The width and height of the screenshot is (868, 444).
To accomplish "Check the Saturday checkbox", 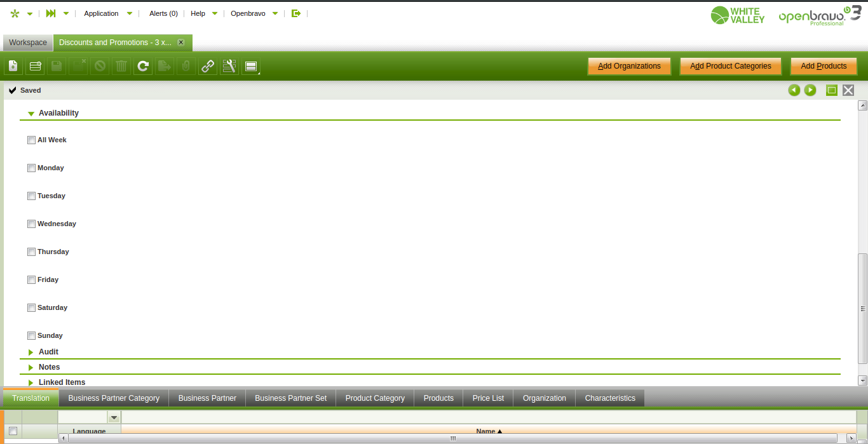I will pos(31,308).
